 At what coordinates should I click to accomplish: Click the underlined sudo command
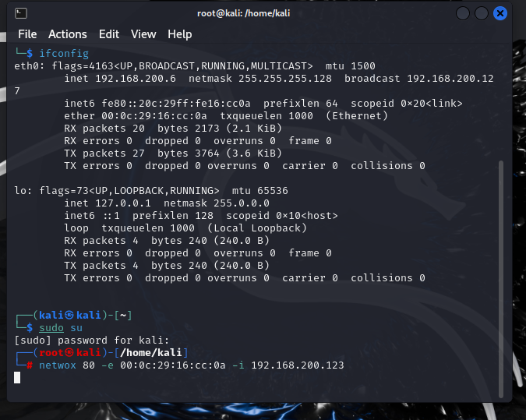pyautogui.click(x=51, y=328)
